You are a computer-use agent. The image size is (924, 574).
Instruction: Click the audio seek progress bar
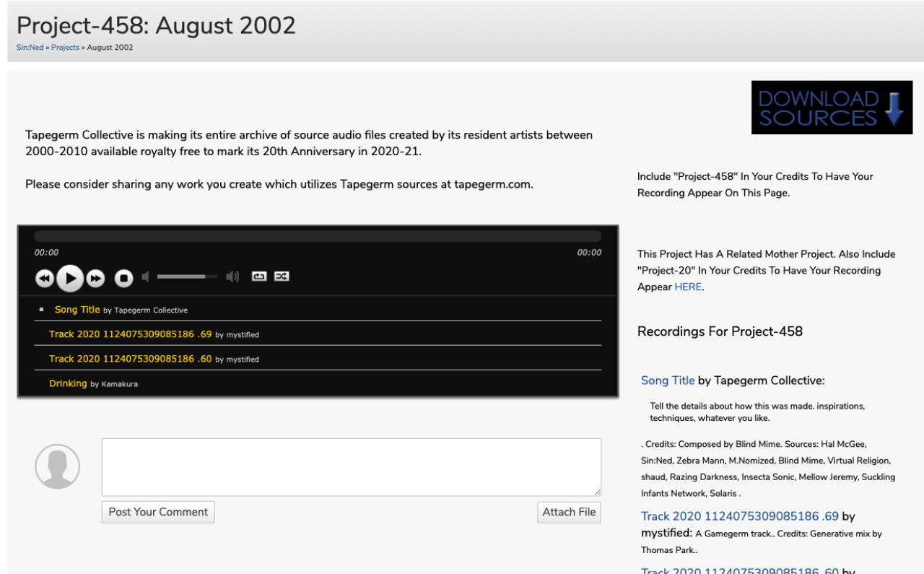tap(318, 236)
